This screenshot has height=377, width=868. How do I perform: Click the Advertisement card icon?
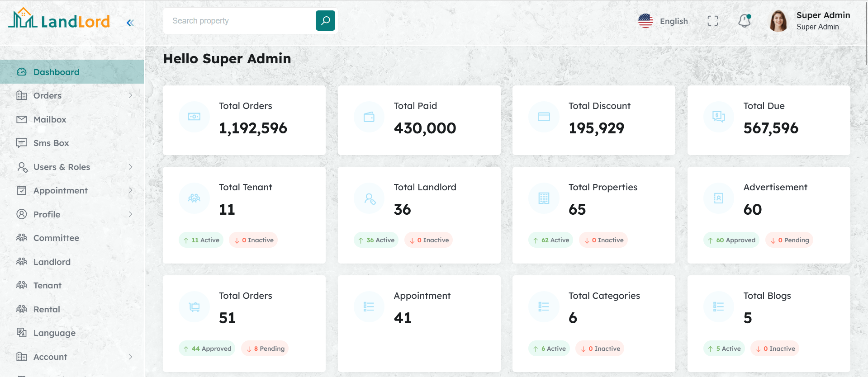point(718,198)
